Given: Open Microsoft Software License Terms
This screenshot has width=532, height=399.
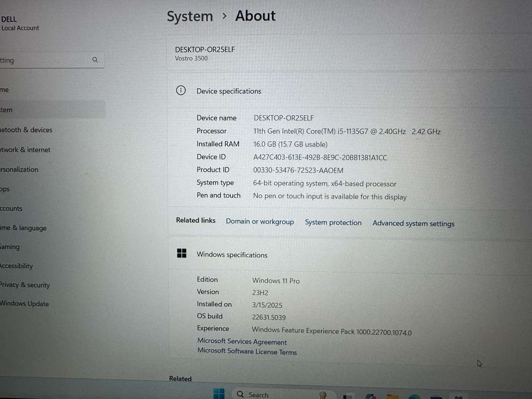Looking at the screenshot, I should (247, 352).
